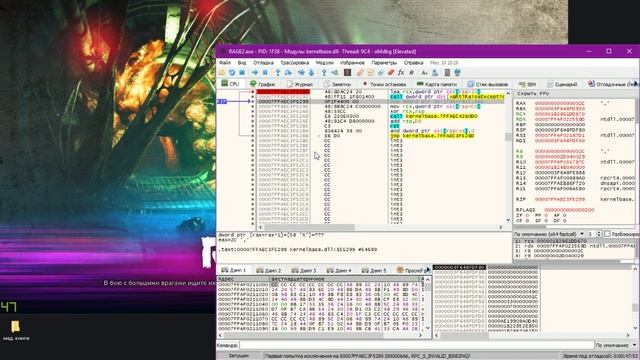
Task: Click the # Variables toolbar icon
Action: (411, 73)
